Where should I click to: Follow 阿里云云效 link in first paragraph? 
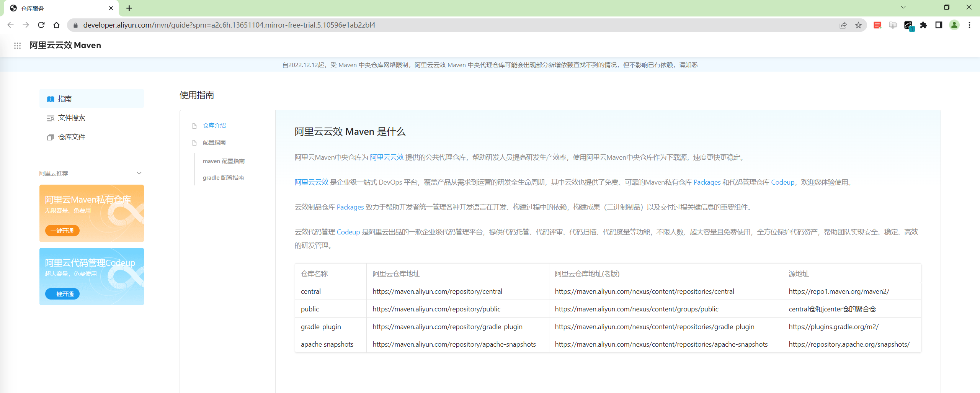coord(387,157)
